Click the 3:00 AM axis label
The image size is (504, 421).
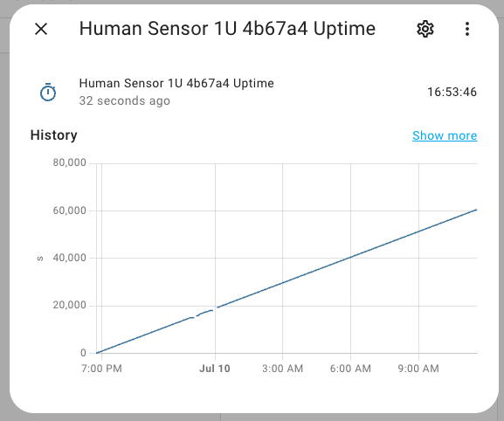point(282,369)
